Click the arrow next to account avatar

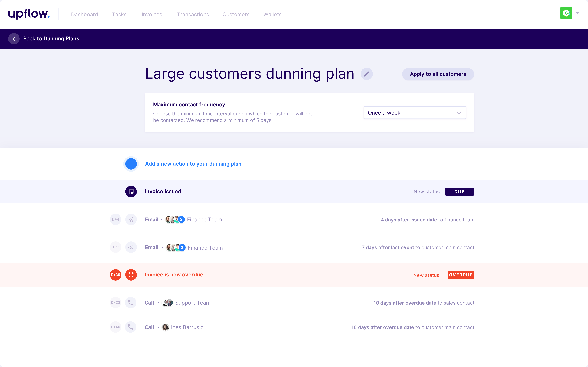coord(577,13)
